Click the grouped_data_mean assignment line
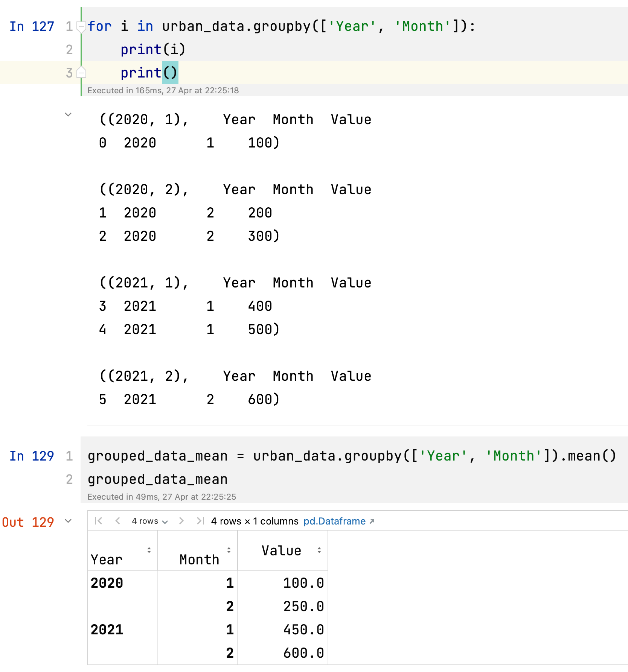Image resolution: width=628 pixels, height=672 pixels. tap(352, 456)
